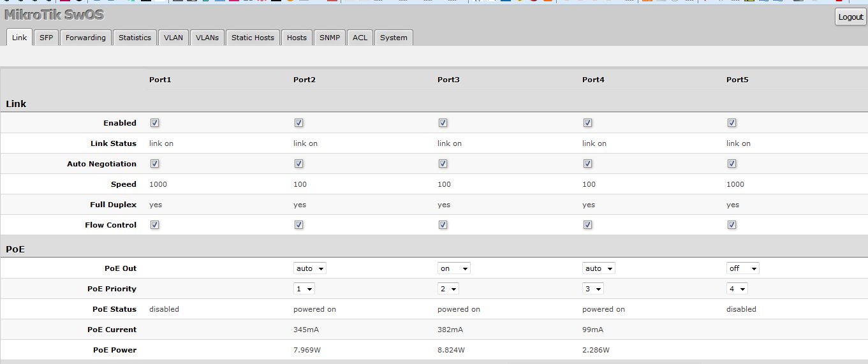Viewport: 868px width, 364px height.
Task: Toggle Enabled checkbox for Port5
Action: pyautogui.click(x=732, y=122)
